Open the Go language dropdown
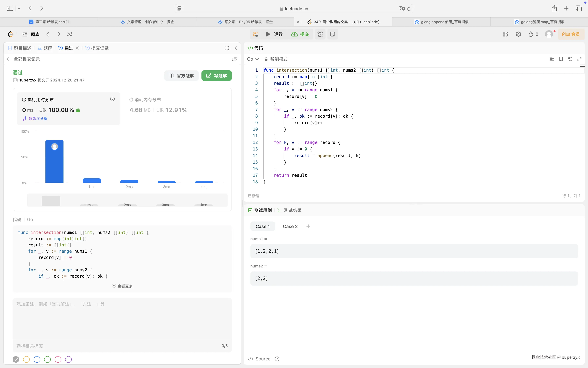Screen dimensions: 588x368 coord(253,59)
